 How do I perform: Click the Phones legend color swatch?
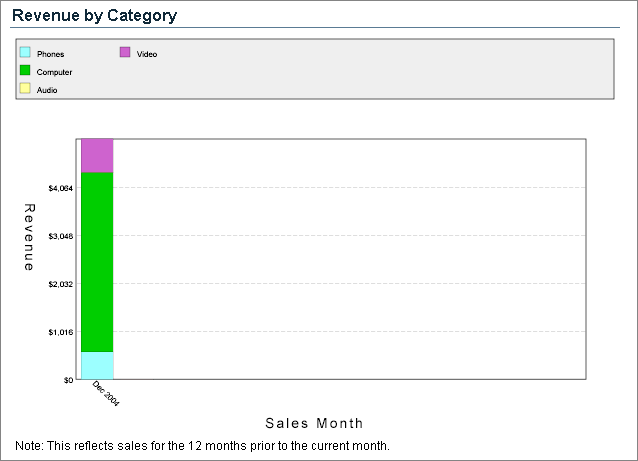(25, 52)
